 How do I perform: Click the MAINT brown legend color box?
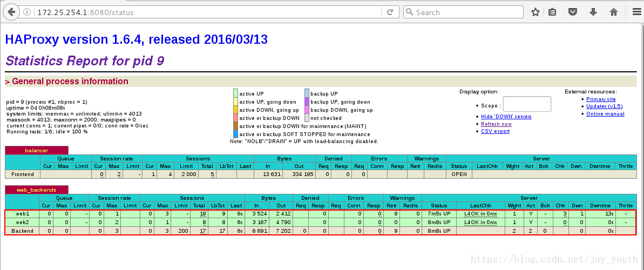tap(235, 126)
